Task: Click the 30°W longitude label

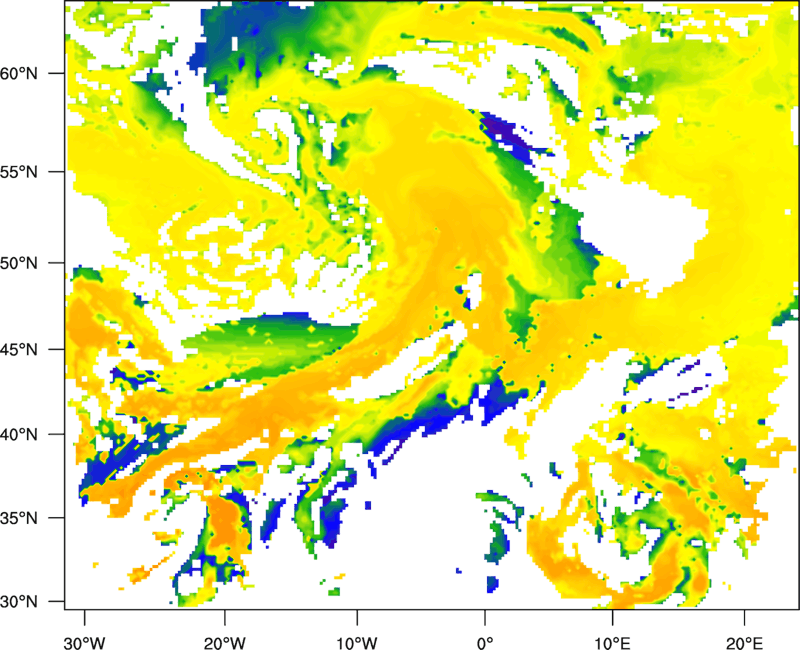Action: pos(85,643)
